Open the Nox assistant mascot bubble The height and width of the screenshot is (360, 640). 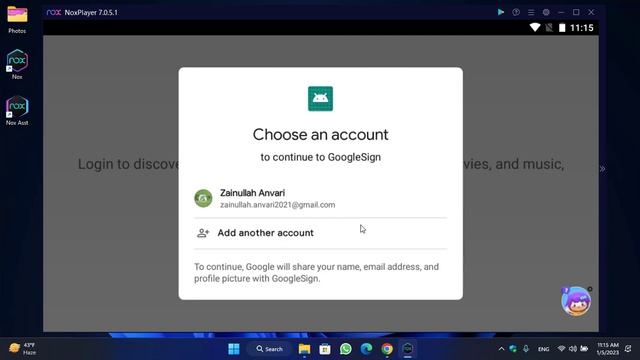click(576, 301)
